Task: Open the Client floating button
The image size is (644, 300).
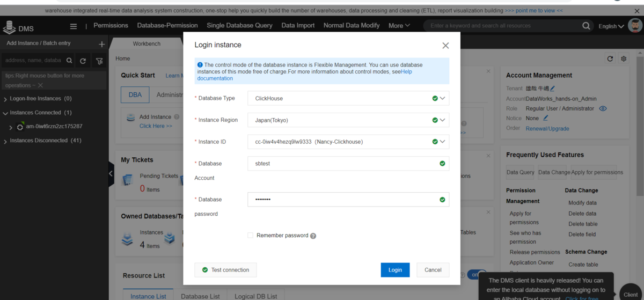Action: coord(631,294)
